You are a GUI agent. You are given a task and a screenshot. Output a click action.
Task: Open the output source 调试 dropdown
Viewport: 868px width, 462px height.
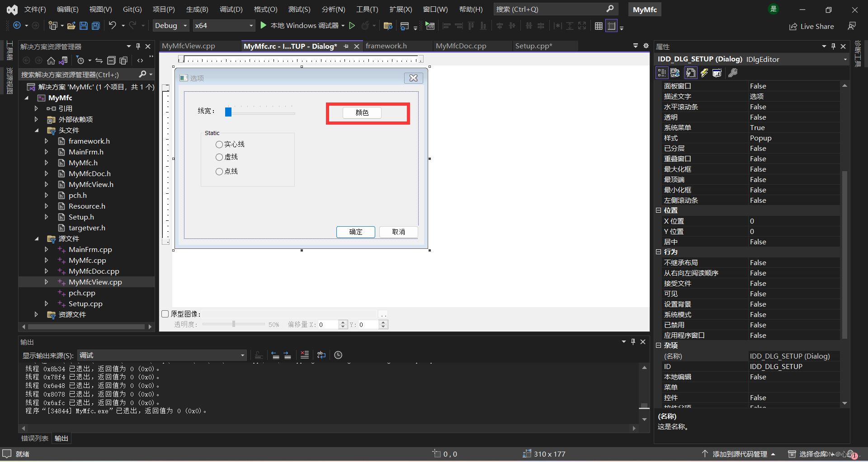(162, 355)
